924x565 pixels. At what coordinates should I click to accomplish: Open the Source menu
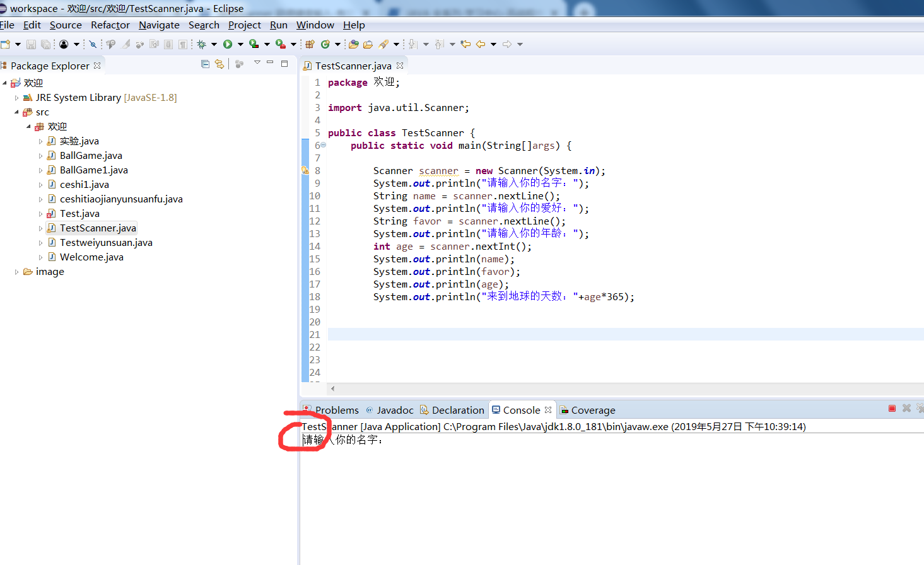coord(66,25)
